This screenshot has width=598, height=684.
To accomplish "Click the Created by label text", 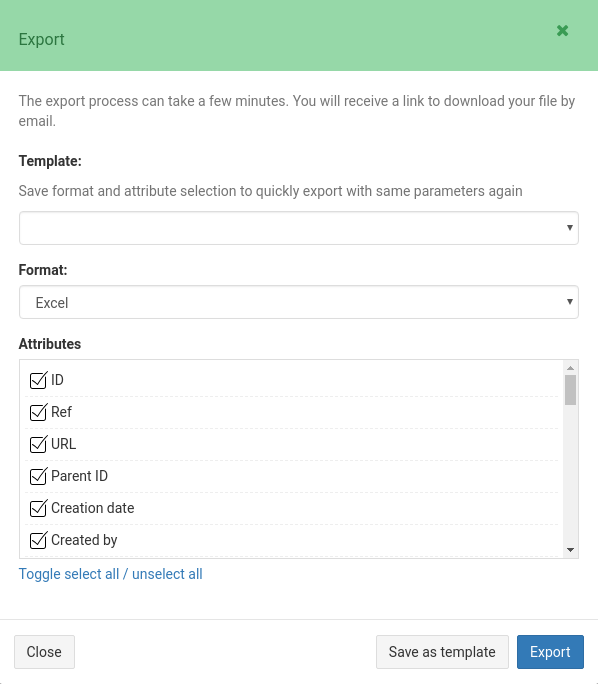I will 84,540.
